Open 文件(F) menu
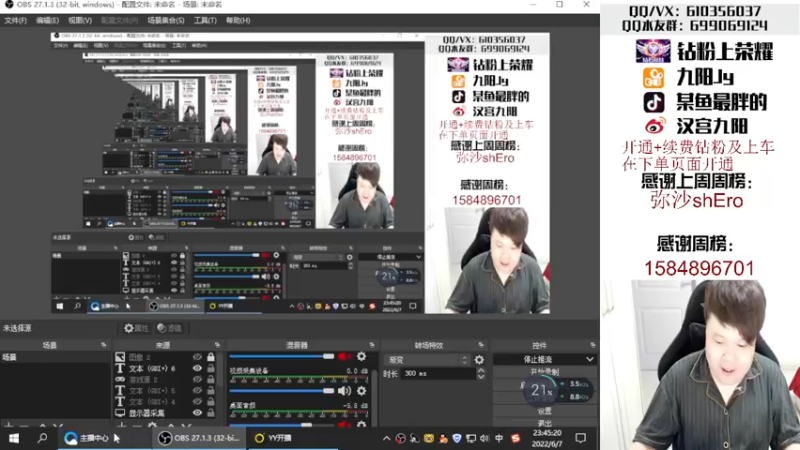The height and width of the screenshot is (450, 800). point(15,20)
